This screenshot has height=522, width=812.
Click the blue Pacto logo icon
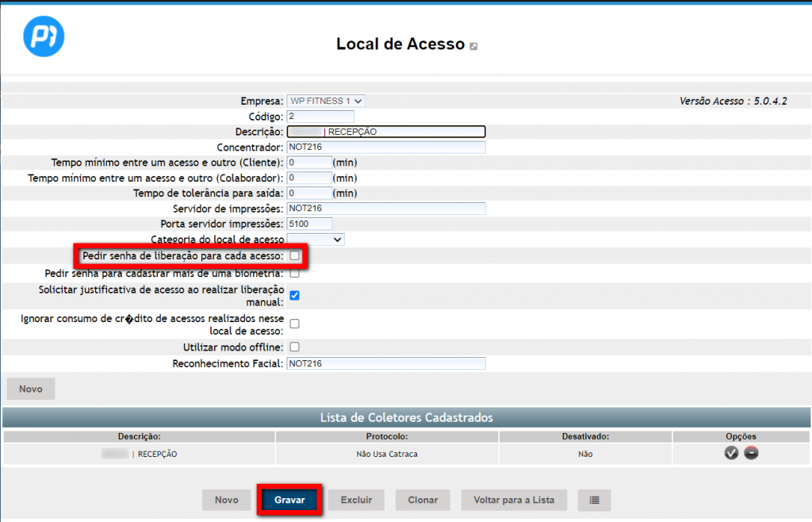click(x=44, y=36)
